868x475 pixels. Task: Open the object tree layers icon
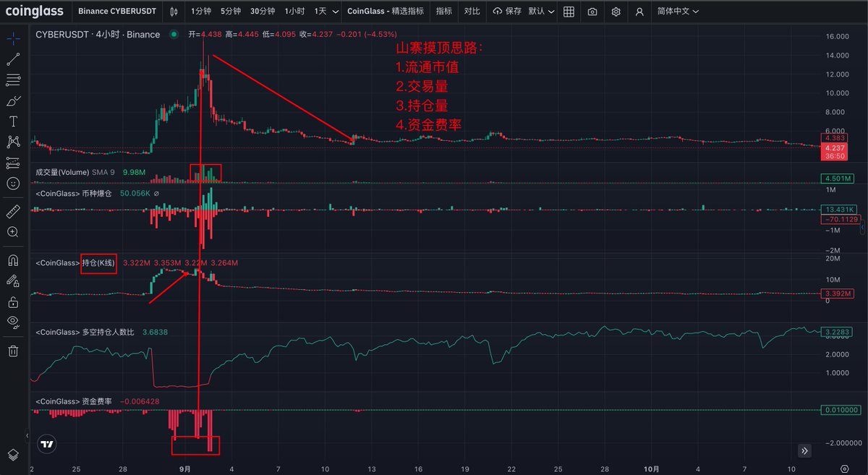point(13,454)
